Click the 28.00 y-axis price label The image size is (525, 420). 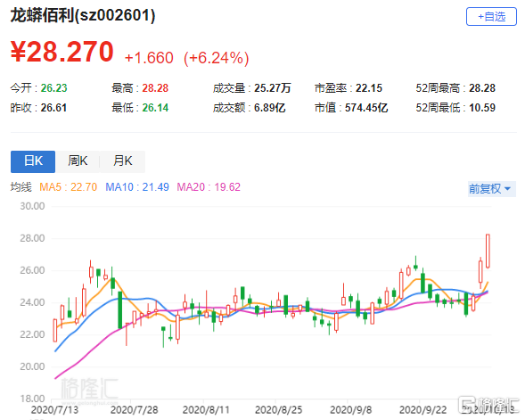tap(32, 238)
